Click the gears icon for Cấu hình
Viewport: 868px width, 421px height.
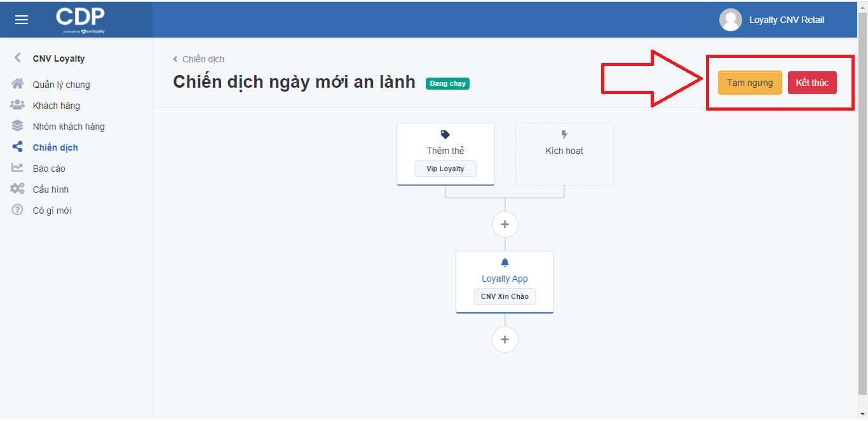(18, 189)
